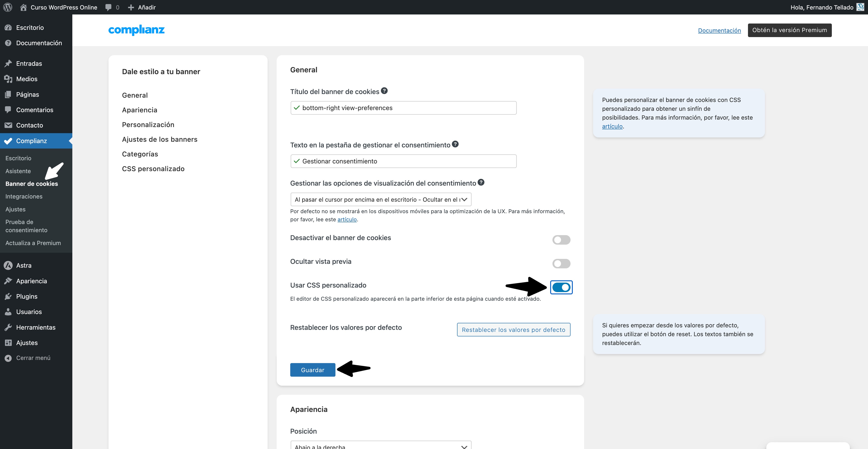Screen dimensions: 868x449
Task: Toggle Desactivar el banner de cookies switch
Action: pyautogui.click(x=561, y=240)
